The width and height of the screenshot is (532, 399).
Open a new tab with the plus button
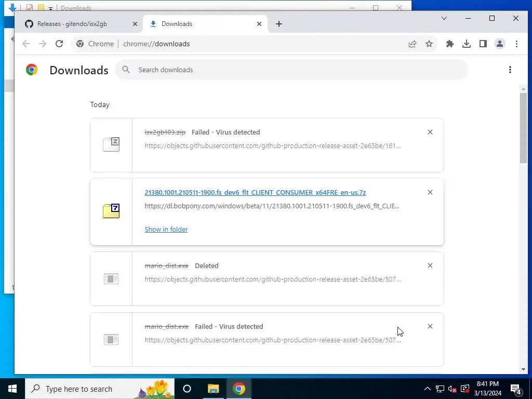click(x=279, y=24)
